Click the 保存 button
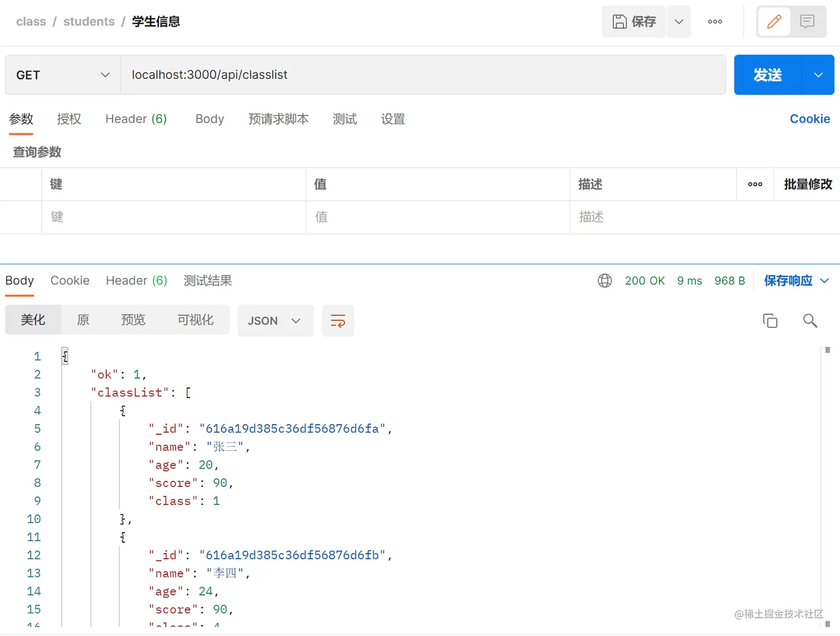Viewport: 840px width, 636px height. [x=634, y=22]
